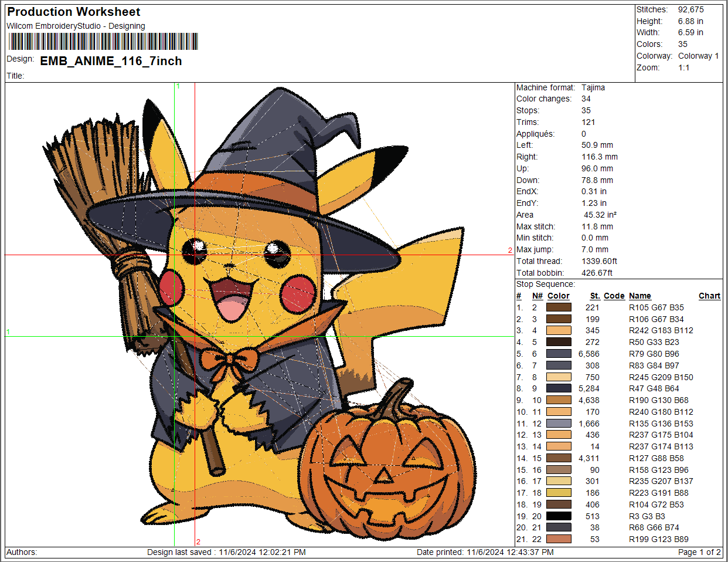Select the black swatch R3 G3 B3
The image size is (728, 562).
tap(559, 516)
